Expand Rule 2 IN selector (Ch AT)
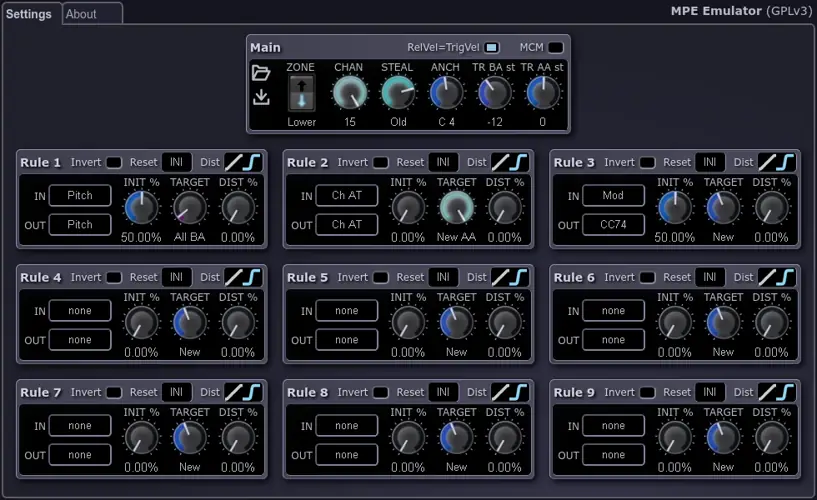 (346, 196)
